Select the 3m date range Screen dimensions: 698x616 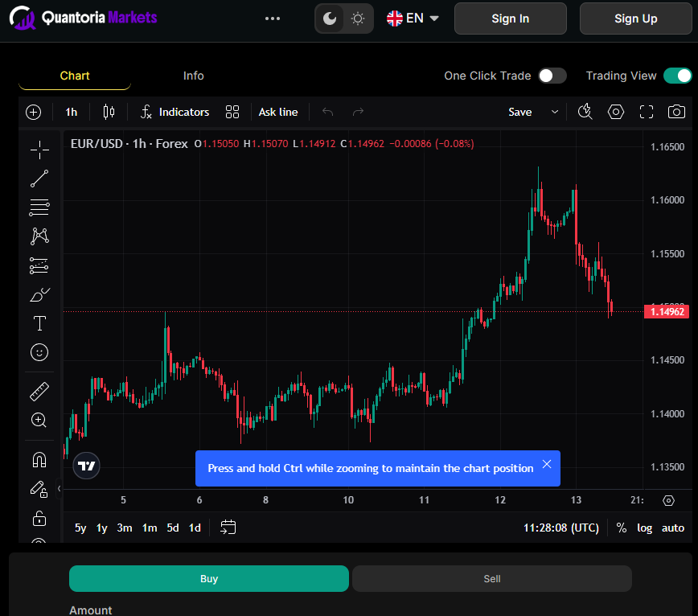coord(125,528)
